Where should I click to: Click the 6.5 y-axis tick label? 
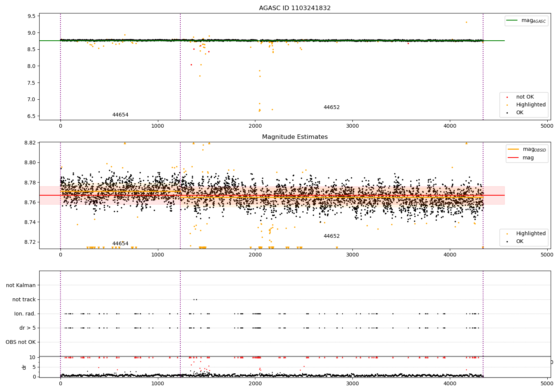tap(31, 116)
